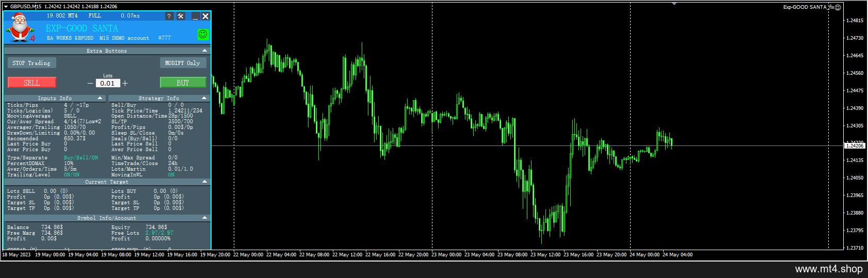Collapse the Strategy Info section
Viewport: 868px width, 278px height.
(204, 98)
